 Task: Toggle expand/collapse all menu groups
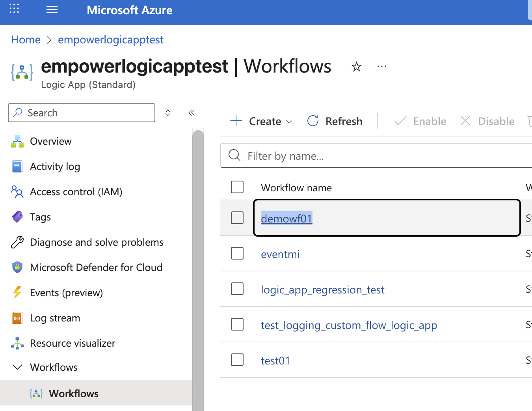point(168,113)
